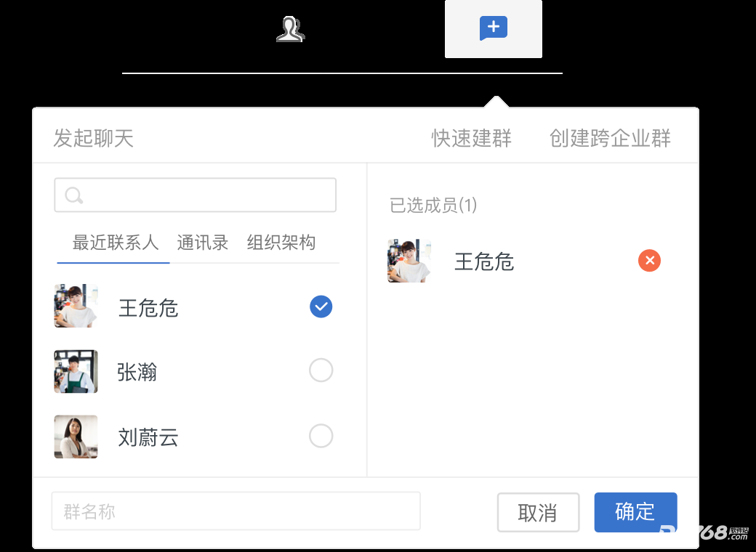Screen dimensions: 756x552
Task: Click 张瀚's profile picture
Action: pos(76,371)
